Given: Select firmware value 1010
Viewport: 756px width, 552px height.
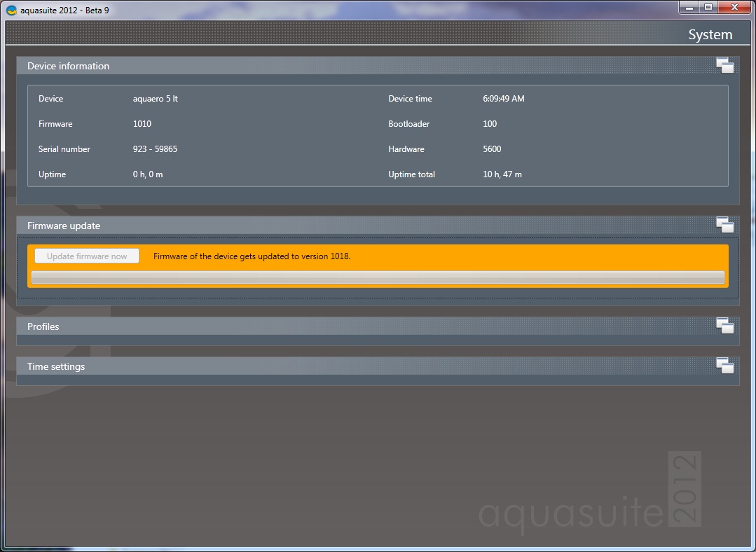Looking at the screenshot, I should coord(142,124).
